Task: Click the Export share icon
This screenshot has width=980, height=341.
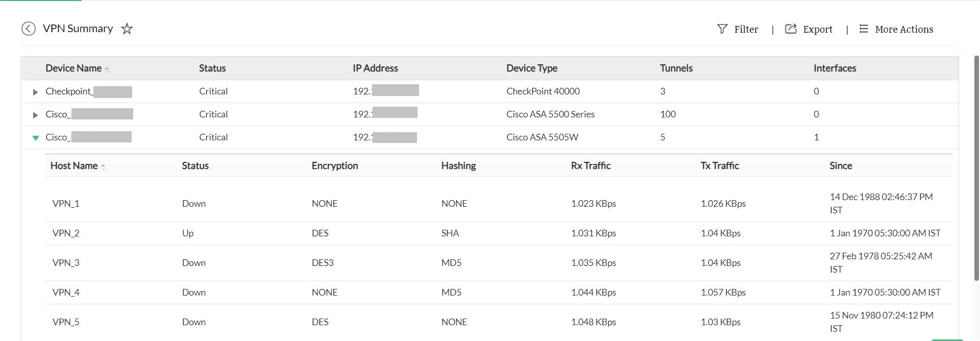Action: click(x=790, y=29)
